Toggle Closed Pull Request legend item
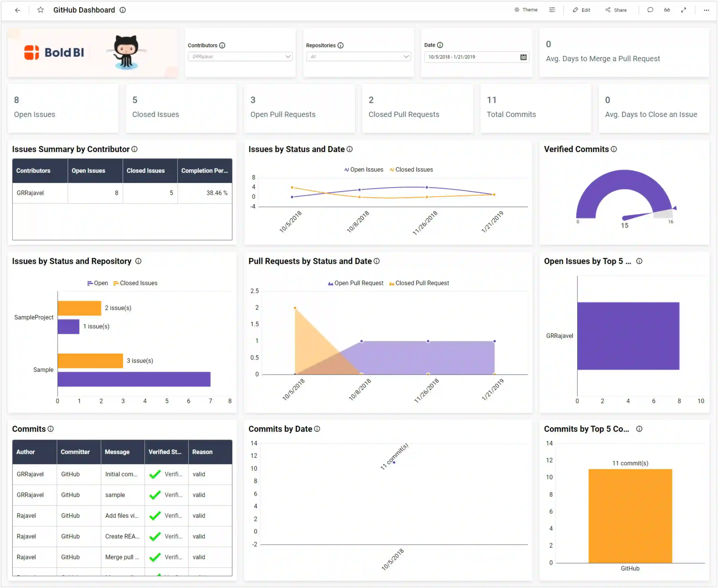Image resolution: width=718 pixels, height=588 pixels. pos(419,283)
